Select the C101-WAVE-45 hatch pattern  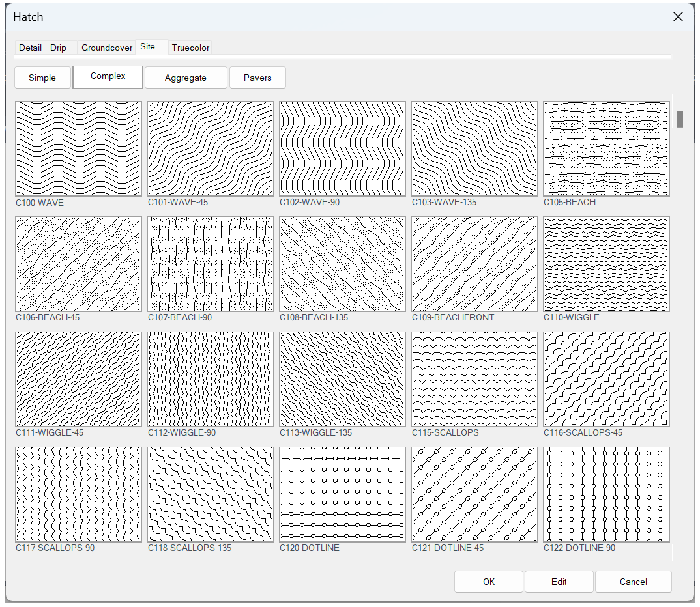tap(210, 148)
